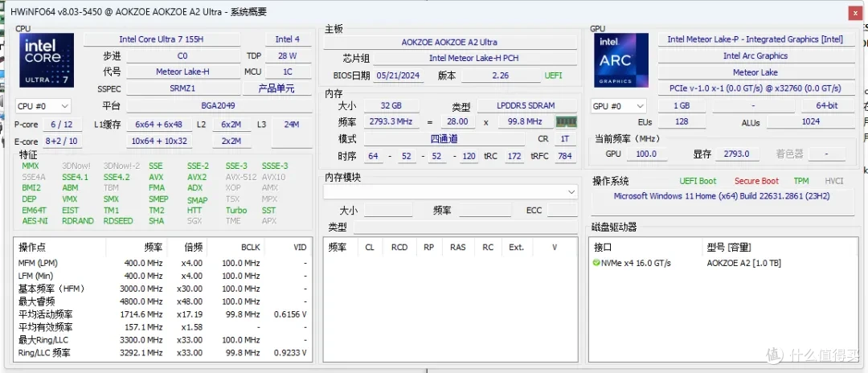Image resolution: width=868 pixels, height=373 pixels.
Task: Click the video memory clock 2793.0
Action: click(735, 154)
